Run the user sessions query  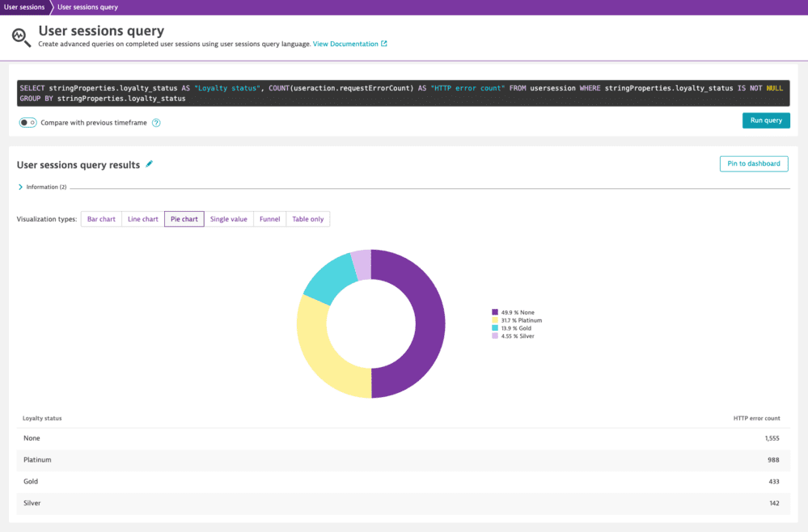765,120
